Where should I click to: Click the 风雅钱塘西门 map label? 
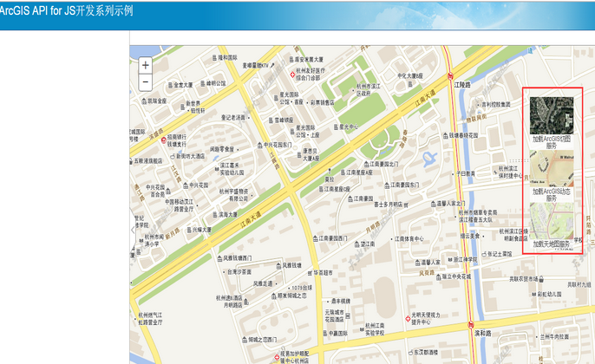237,258
